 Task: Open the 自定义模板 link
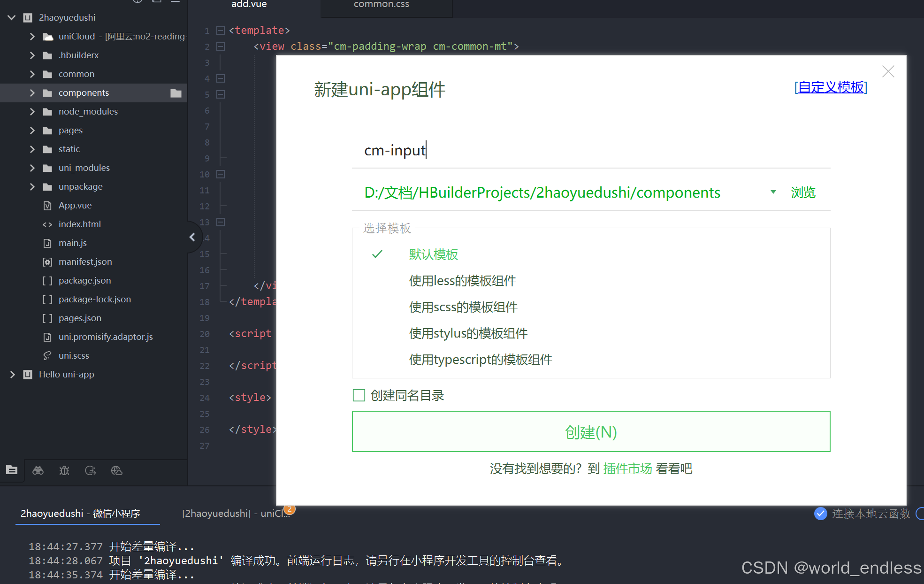(830, 87)
